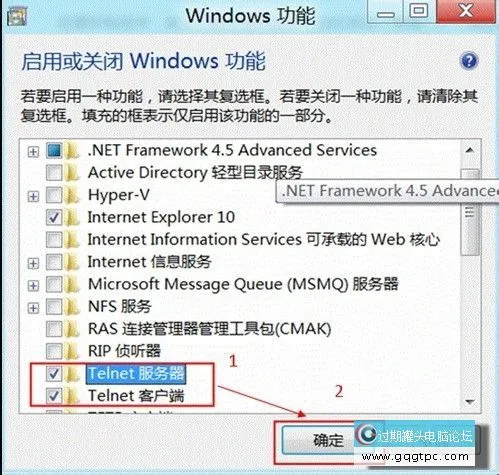Select the Internet Information Services 可承载的 Web 核心 item
The width and height of the screenshot is (499, 475).
[x=264, y=240]
